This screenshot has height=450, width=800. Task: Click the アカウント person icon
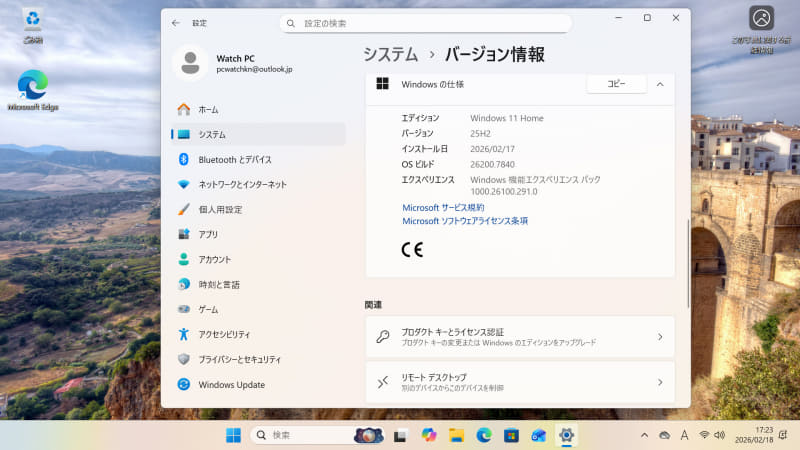pos(184,259)
